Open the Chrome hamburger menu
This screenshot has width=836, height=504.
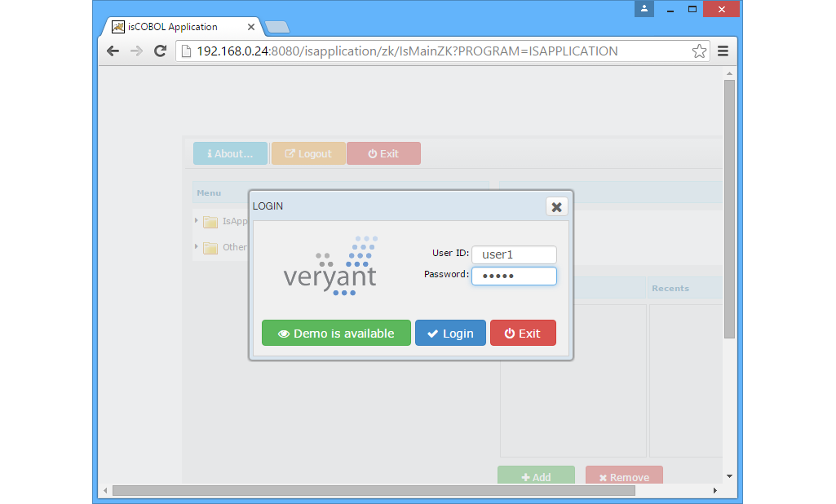click(723, 51)
